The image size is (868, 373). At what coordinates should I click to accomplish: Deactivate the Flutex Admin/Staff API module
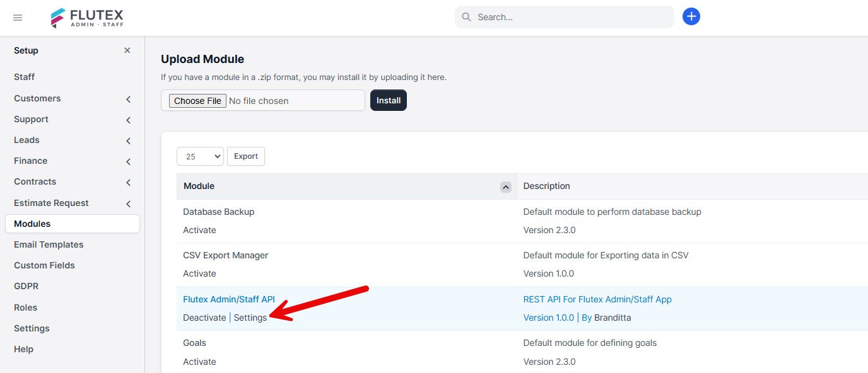tap(204, 318)
